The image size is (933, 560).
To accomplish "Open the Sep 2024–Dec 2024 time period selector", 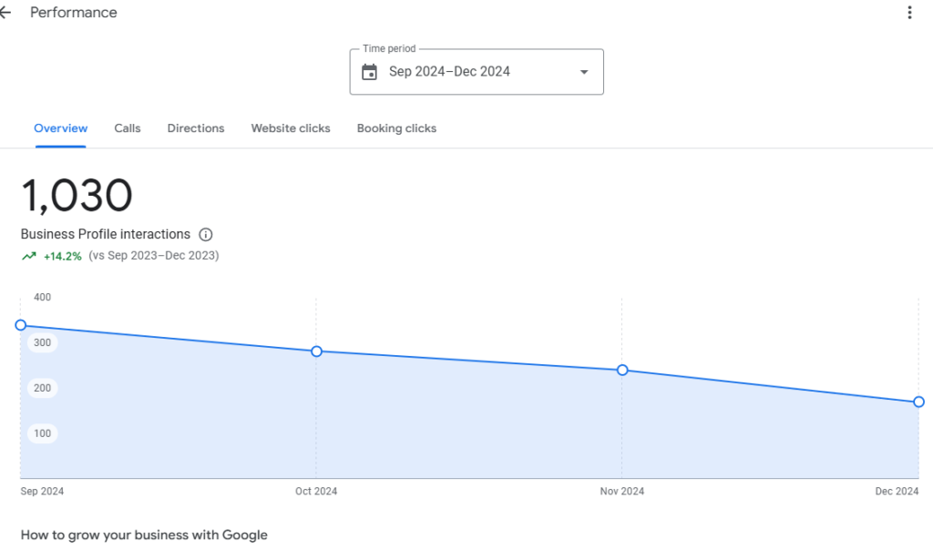I will [x=477, y=72].
